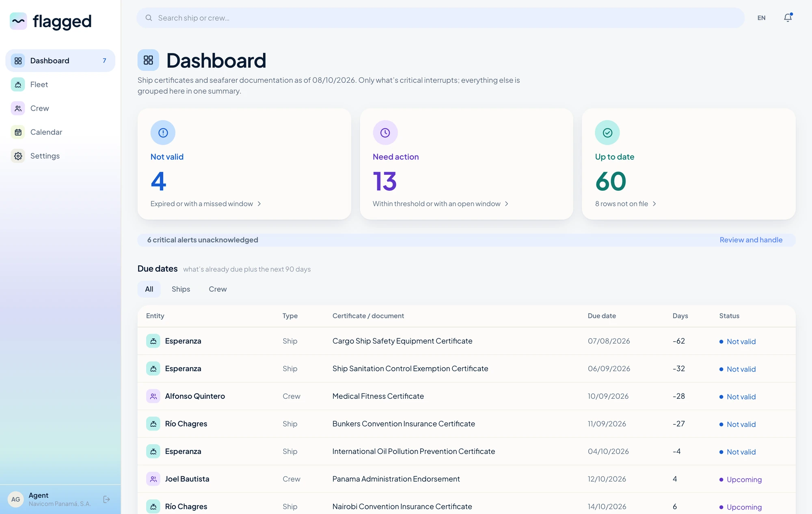Image resolution: width=812 pixels, height=514 pixels.
Task: Click the 6 critical alerts unacknowledged text
Action: point(203,240)
